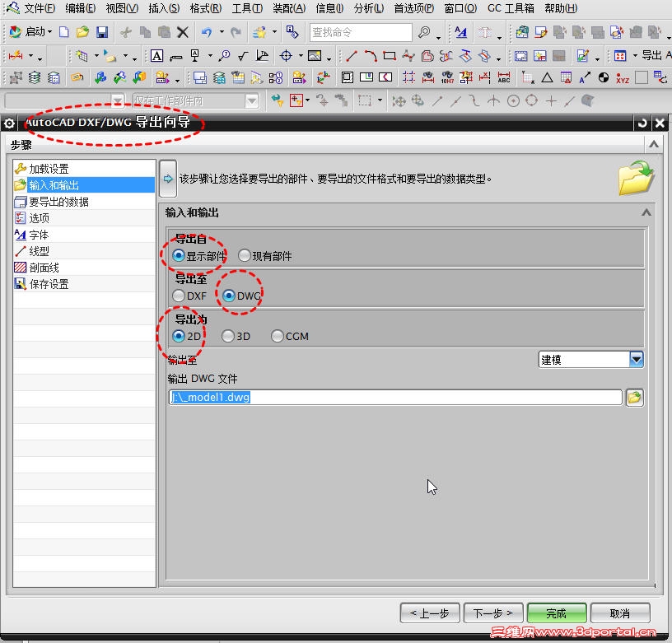Image resolution: width=672 pixels, height=643 pixels.
Task: Click the dialog settings gear icon
Action: (9, 123)
